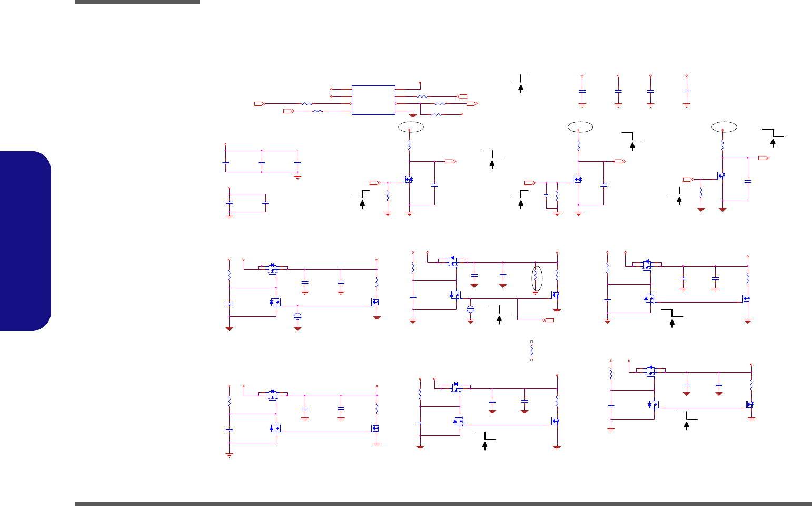Select the blue capacitor in the four-capacitor row
This screenshot has height=506, width=812.
pyautogui.click(x=686, y=91)
